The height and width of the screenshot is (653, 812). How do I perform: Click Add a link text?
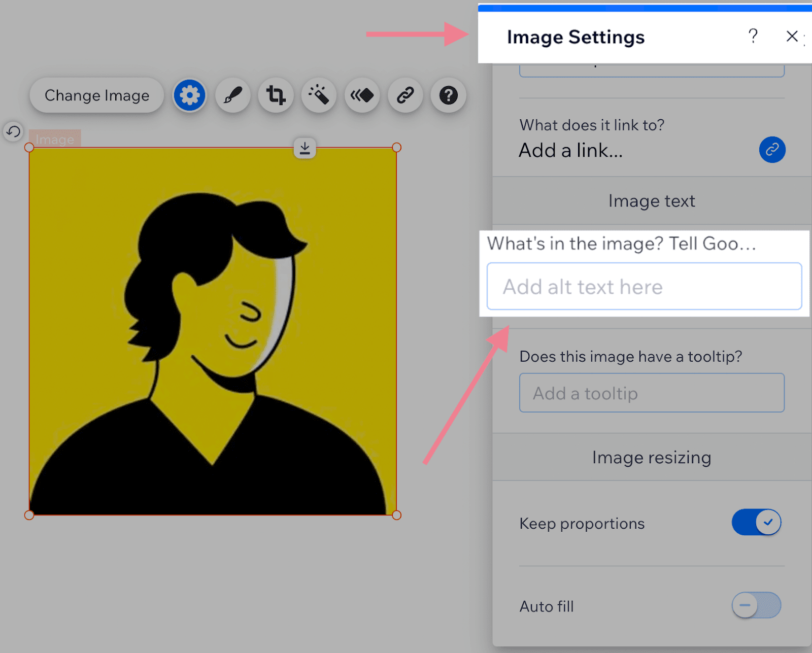coord(570,150)
